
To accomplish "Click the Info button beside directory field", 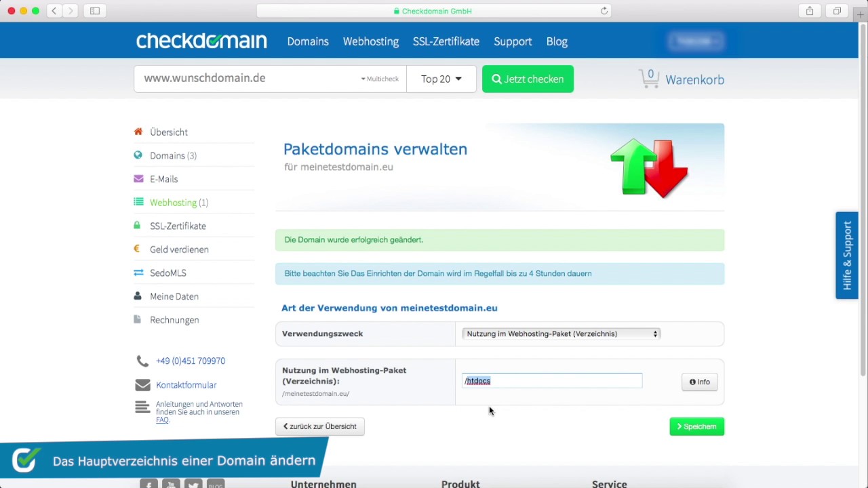I will 699,382.
